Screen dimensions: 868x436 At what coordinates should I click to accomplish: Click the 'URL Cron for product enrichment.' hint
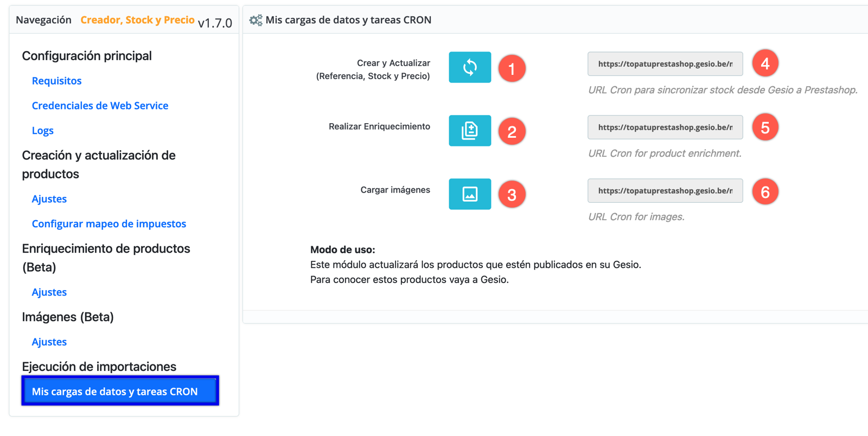click(665, 153)
